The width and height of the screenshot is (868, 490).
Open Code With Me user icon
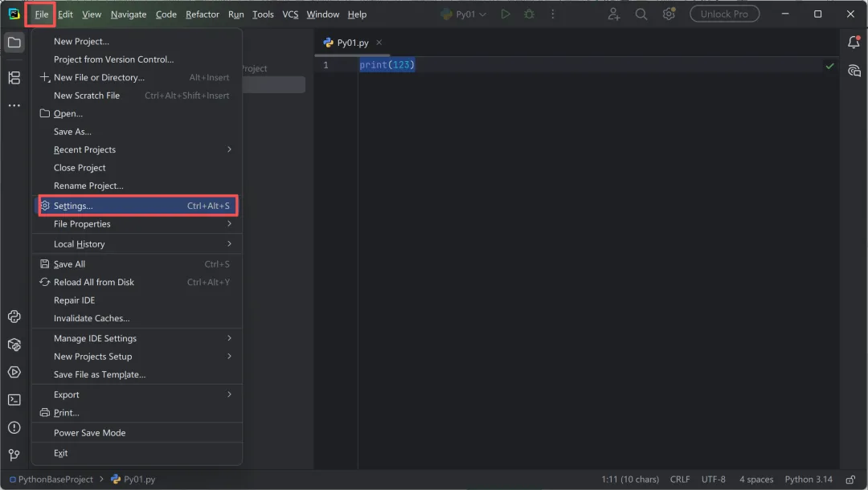pos(613,14)
